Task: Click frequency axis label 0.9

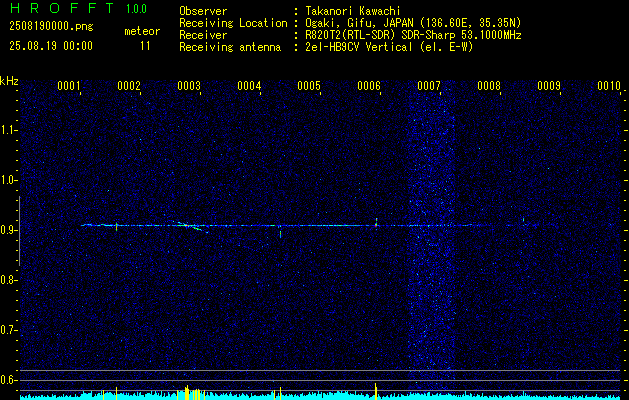Action: [x=9, y=230]
